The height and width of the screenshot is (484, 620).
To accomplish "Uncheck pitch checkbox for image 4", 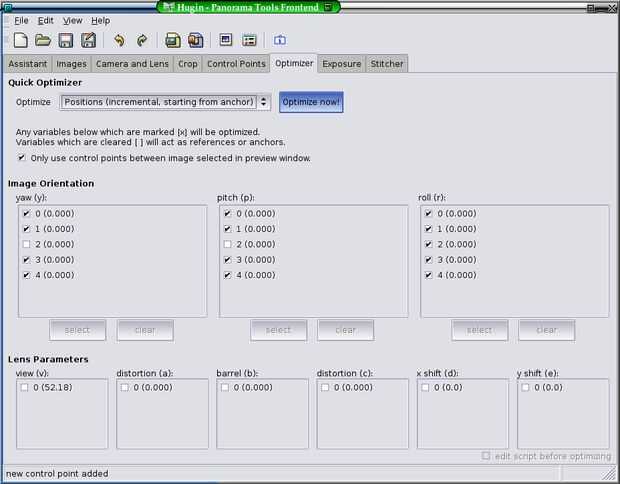I will point(227,275).
